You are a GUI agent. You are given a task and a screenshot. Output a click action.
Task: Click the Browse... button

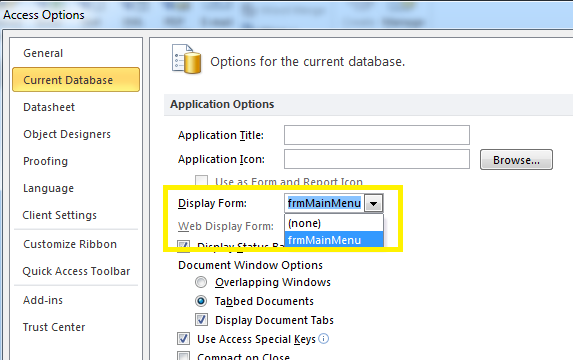(516, 160)
